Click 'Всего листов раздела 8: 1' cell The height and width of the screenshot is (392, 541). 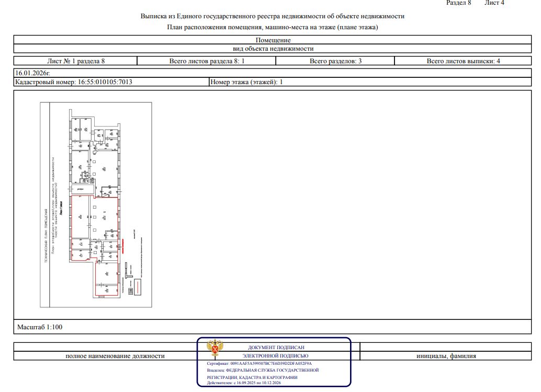click(207, 61)
